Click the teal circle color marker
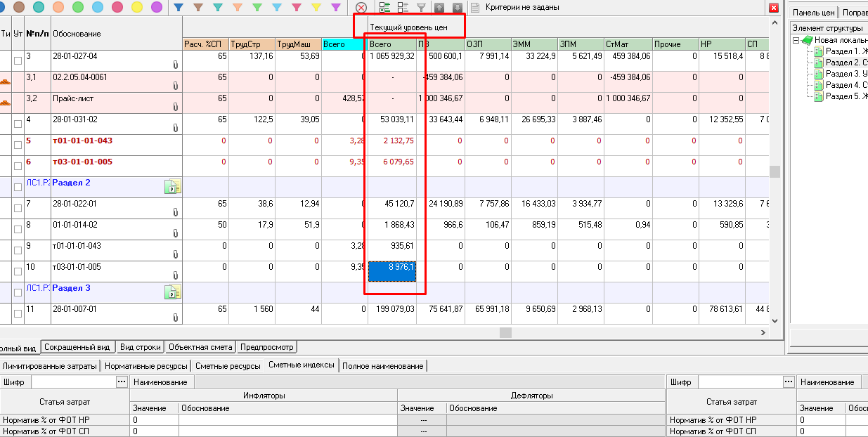Viewport: 868px width, 437px height. click(39, 7)
